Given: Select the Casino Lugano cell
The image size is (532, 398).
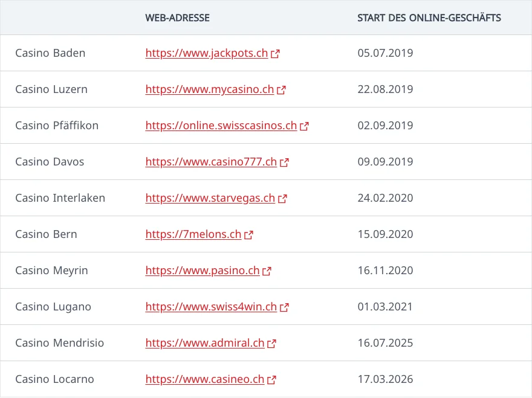Looking at the screenshot, I should coord(53,307).
